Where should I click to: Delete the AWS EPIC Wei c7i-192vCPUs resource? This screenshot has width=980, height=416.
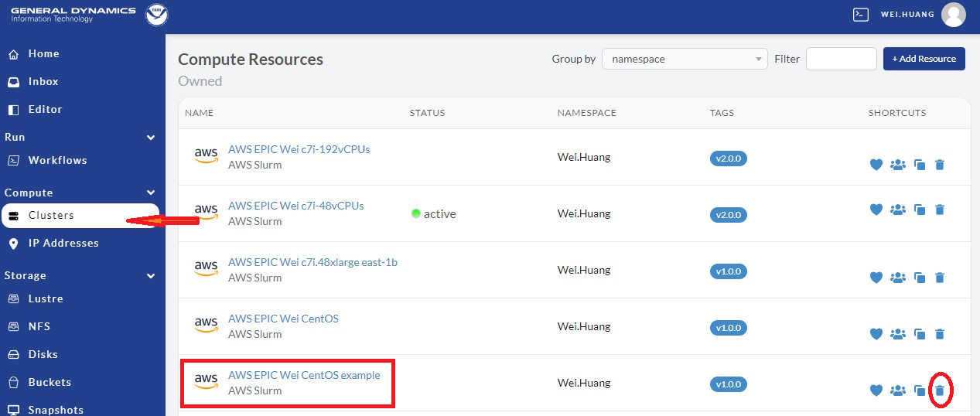pyautogui.click(x=940, y=165)
